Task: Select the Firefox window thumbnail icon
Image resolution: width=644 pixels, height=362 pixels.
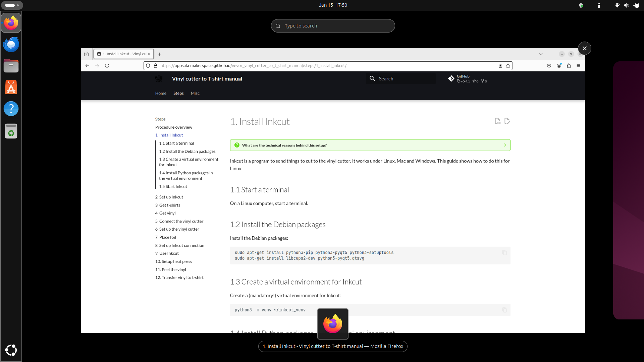Action: tap(333, 324)
